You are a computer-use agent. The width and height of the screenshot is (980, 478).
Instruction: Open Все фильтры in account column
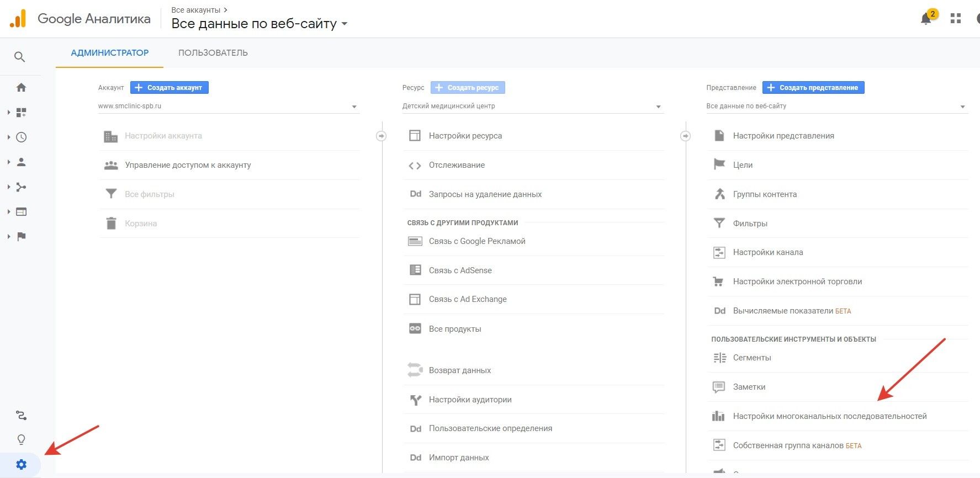click(150, 194)
